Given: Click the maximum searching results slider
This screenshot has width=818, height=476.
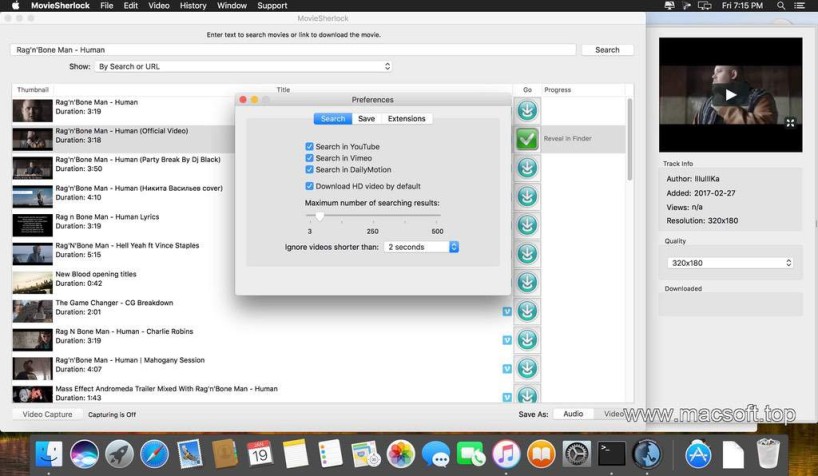Looking at the screenshot, I should (x=319, y=216).
